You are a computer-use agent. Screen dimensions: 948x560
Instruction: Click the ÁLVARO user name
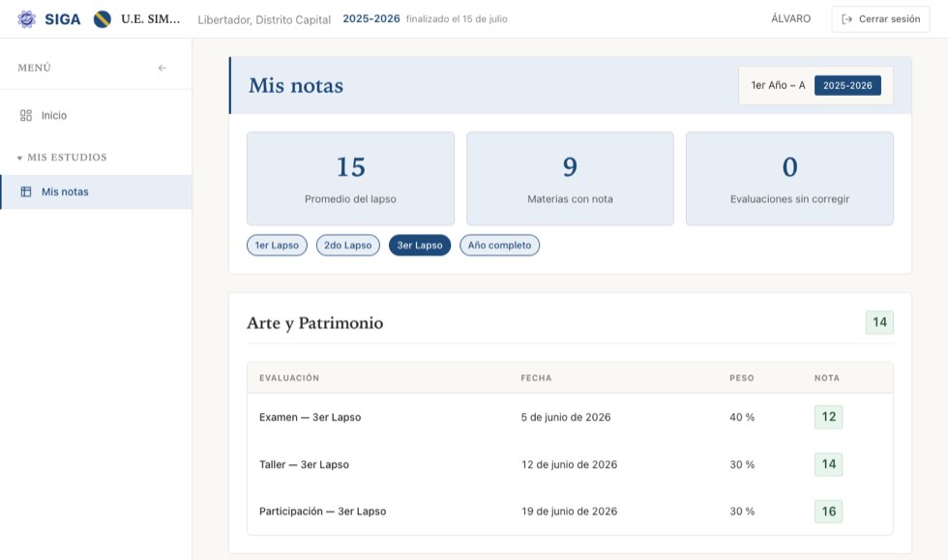791,18
